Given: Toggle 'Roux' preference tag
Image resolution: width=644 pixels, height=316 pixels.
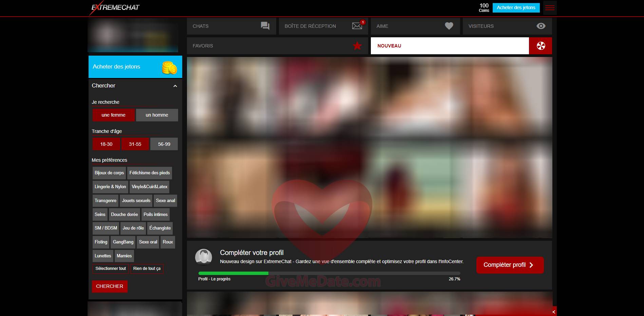Looking at the screenshot, I should click(x=168, y=242).
